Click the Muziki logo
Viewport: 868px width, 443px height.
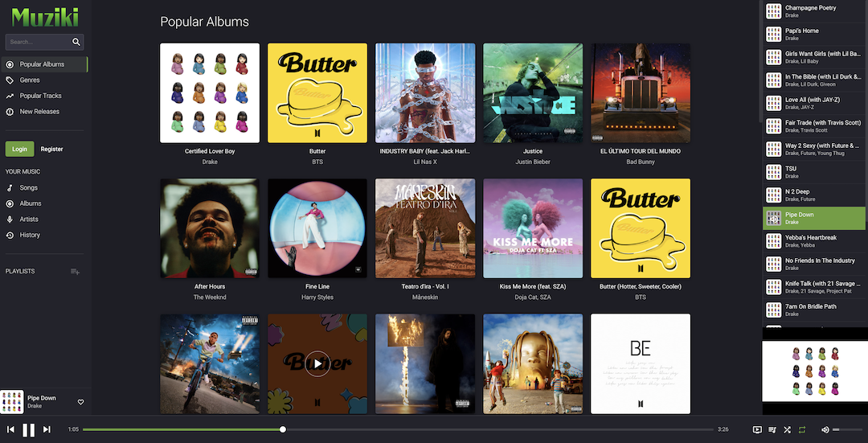point(45,17)
